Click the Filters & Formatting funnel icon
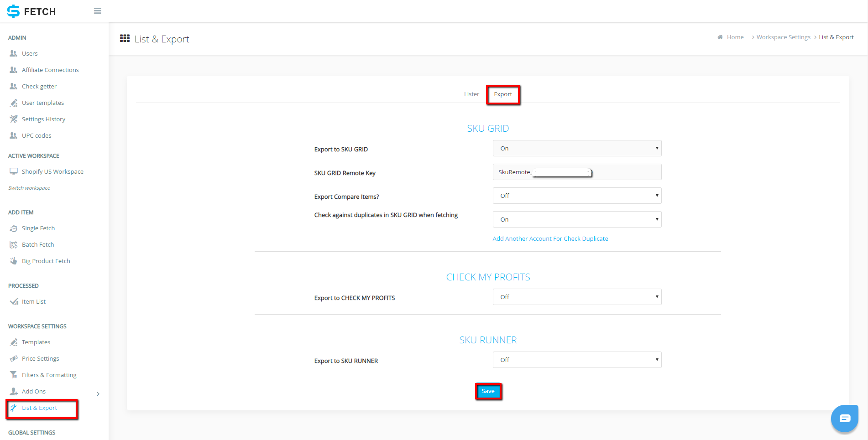The width and height of the screenshot is (868, 440). (x=14, y=375)
